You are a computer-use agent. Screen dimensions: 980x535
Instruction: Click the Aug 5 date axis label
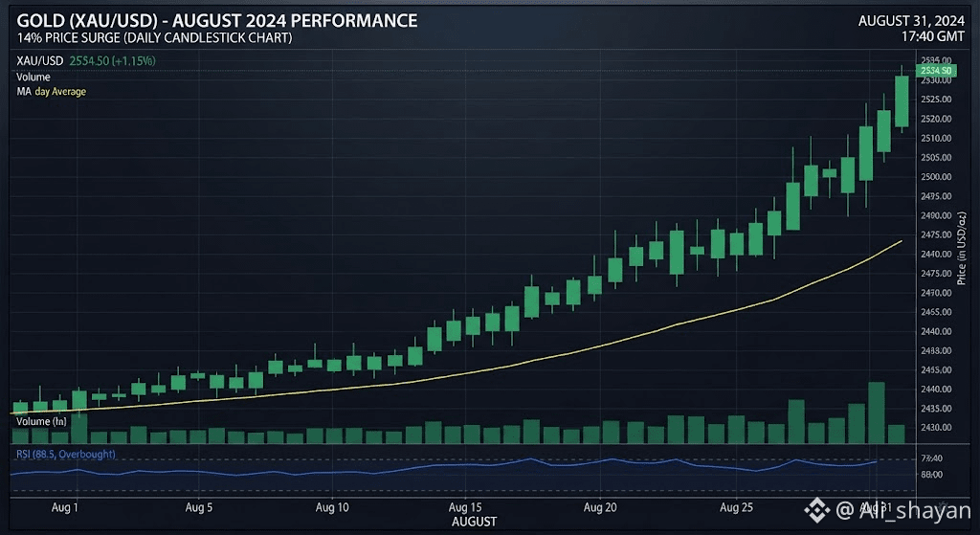[x=199, y=507]
